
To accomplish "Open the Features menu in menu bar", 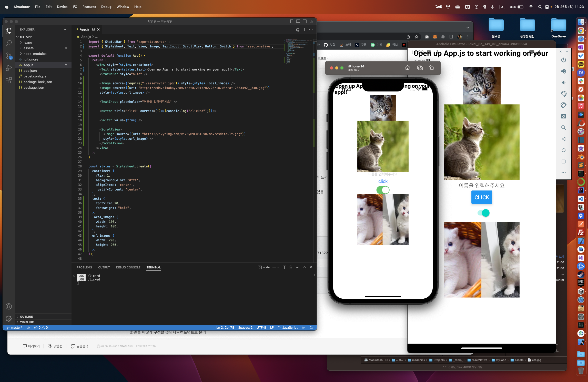I will [89, 7].
